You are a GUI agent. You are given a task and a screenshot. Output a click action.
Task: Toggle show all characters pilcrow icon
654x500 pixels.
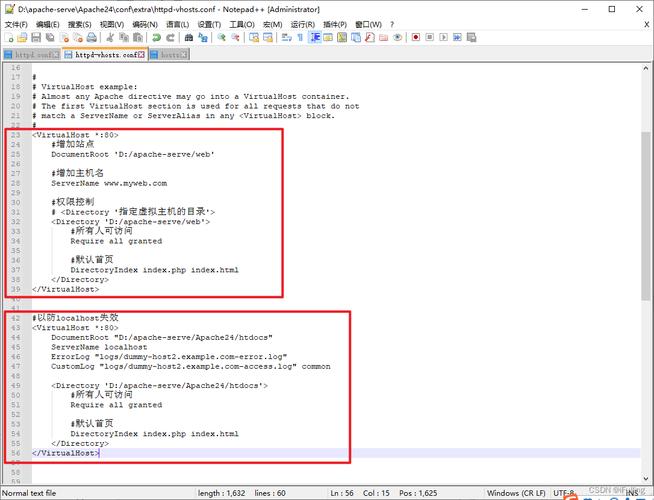click(300, 38)
